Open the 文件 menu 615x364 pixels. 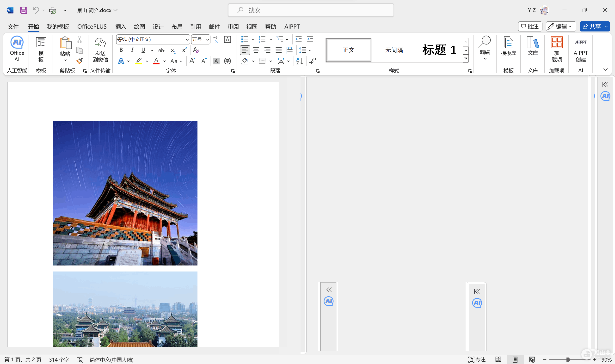pos(13,26)
